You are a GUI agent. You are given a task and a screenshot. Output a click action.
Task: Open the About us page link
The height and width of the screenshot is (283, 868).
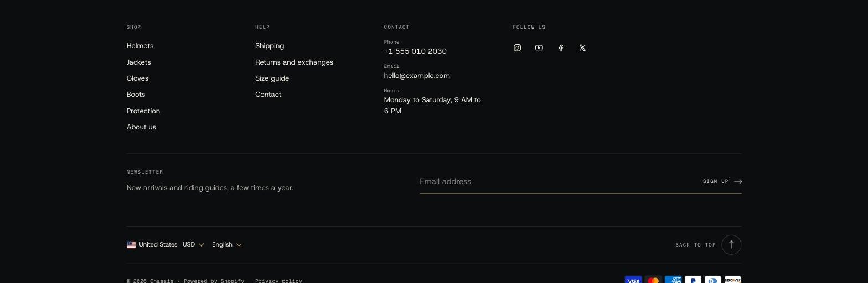(141, 127)
